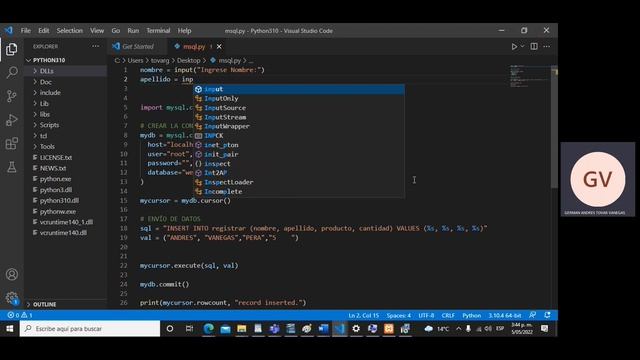Open the View menu
This screenshot has width=640, height=360.
pos(97,31)
